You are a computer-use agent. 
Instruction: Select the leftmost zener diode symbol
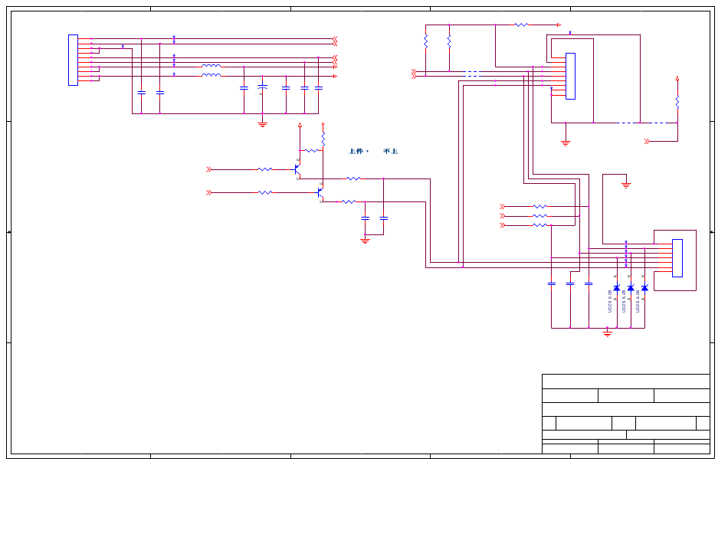(x=617, y=288)
